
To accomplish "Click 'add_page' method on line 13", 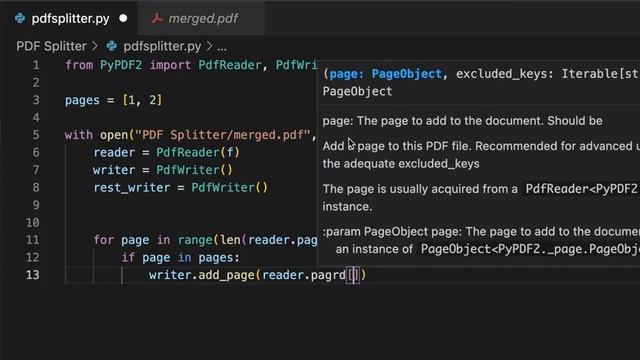I will click(x=227, y=275).
